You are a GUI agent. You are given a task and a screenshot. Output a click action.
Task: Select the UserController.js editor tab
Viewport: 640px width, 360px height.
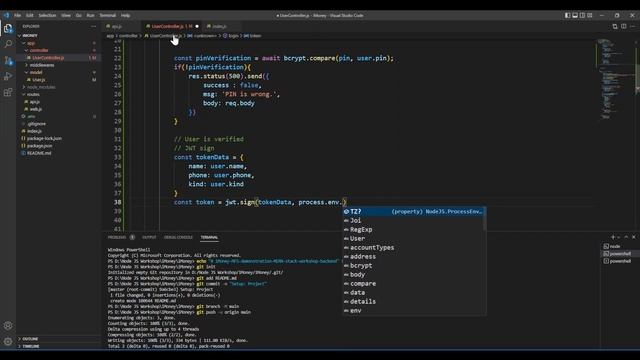point(171,26)
